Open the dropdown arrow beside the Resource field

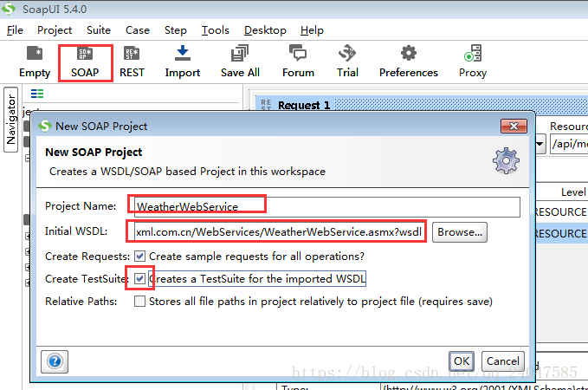coord(540,144)
